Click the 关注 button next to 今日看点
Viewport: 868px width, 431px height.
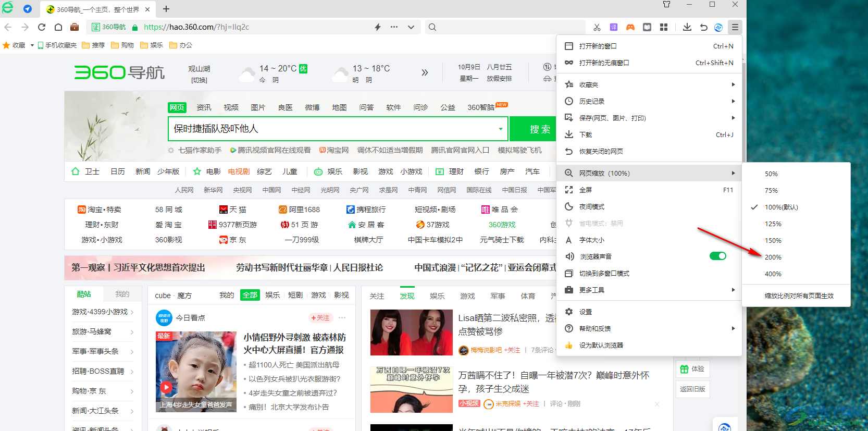click(x=320, y=318)
